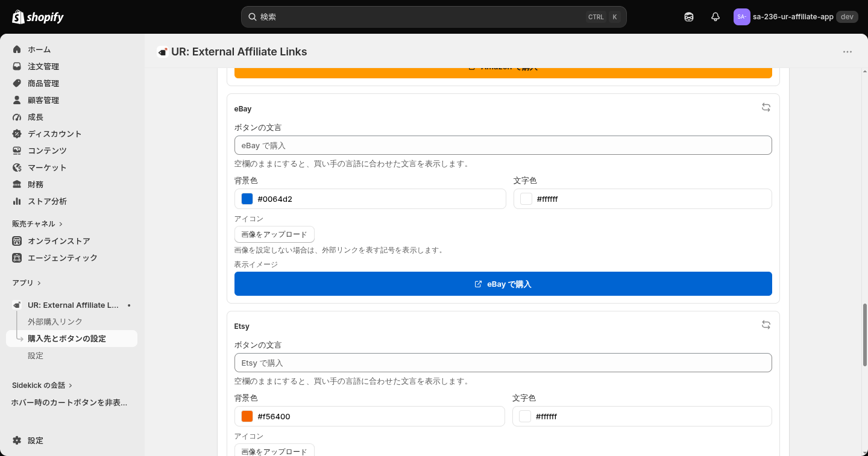868x456 pixels.
Task: Click the eBay background hex field #0064d2
Action: click(x=370, y=199)
